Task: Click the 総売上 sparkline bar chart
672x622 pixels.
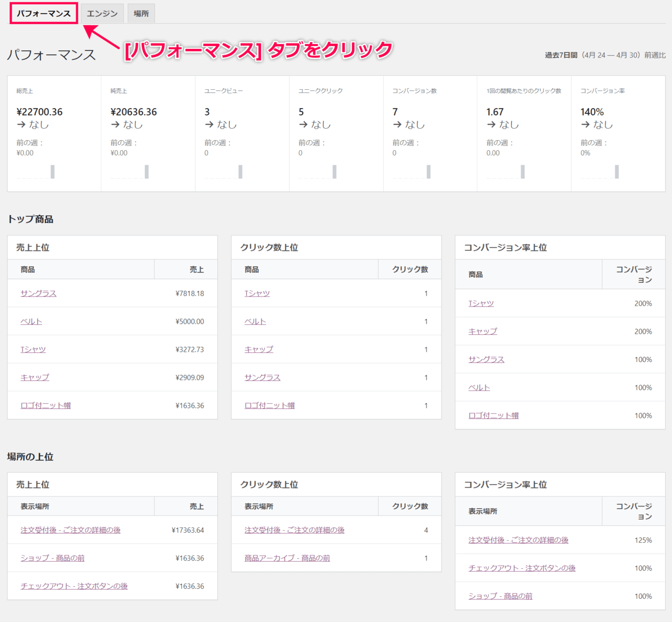Action: click(x=36, y=172)
